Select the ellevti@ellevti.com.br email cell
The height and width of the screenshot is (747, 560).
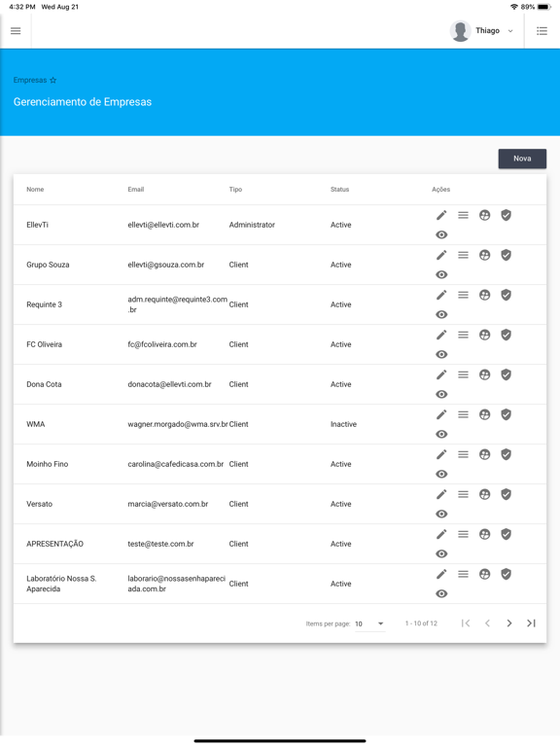pyautogui.click(x=163, y=225)
